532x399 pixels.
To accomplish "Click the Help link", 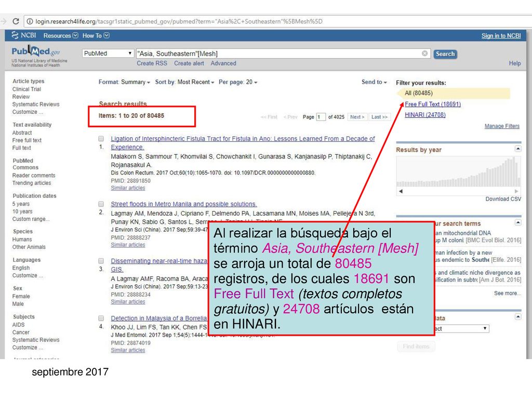I will [x=515, y=63].
